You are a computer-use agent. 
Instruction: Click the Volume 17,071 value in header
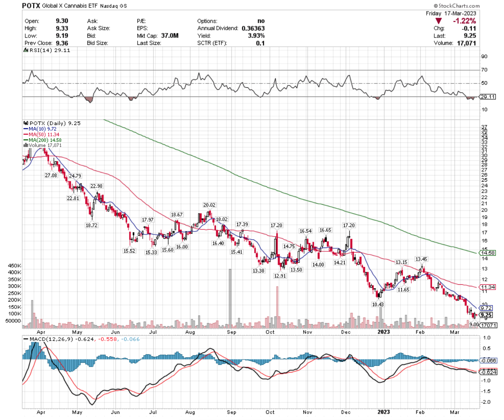coord(466,43)
